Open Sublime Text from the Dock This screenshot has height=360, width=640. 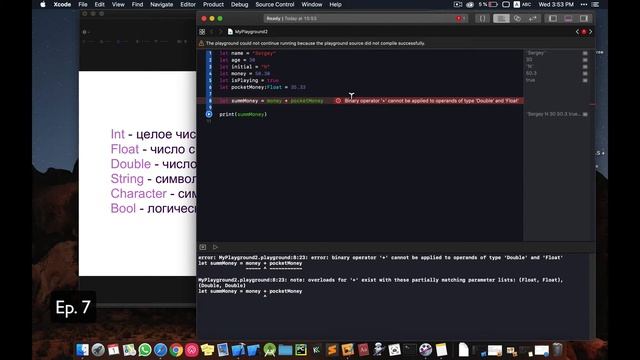[332, 350]
